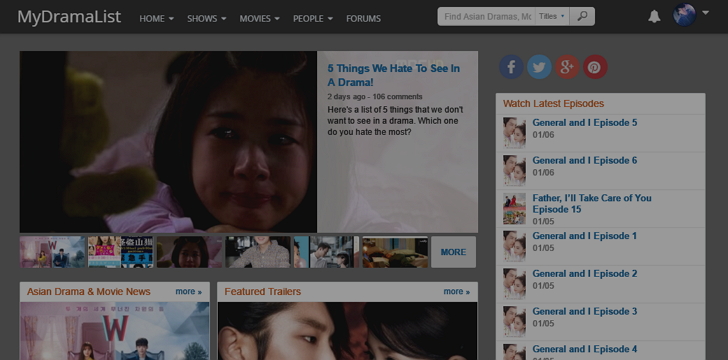The height and width of the screenshot is (360, 728).
Task: Click the Asian Drama & Movie News heading
Action: [89, 292]
